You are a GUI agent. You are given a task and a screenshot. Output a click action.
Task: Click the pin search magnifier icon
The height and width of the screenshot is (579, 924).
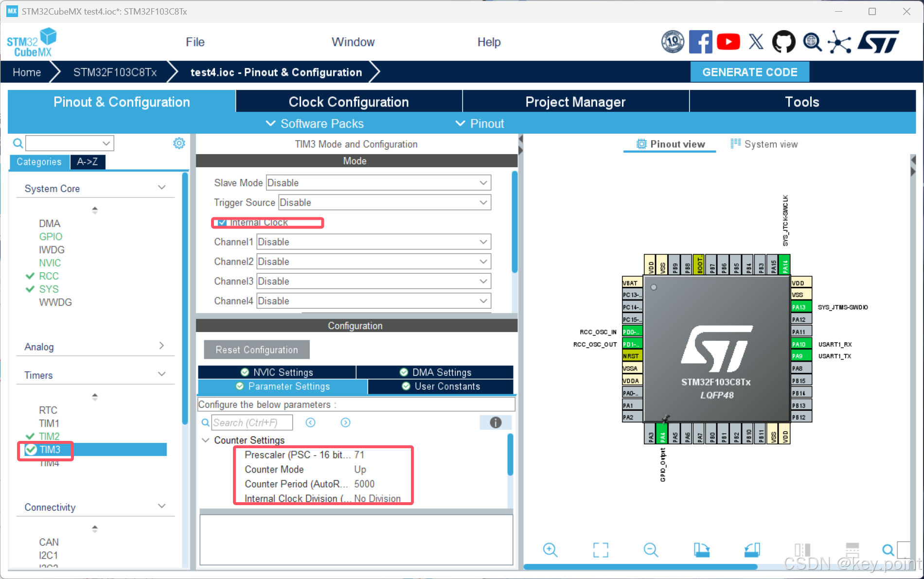[888, 550]
